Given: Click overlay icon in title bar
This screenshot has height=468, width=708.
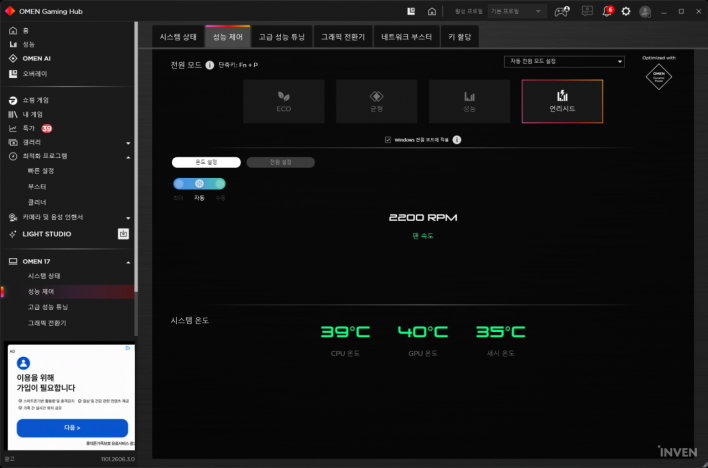Looking at the screenshot, I should (411, 11).
